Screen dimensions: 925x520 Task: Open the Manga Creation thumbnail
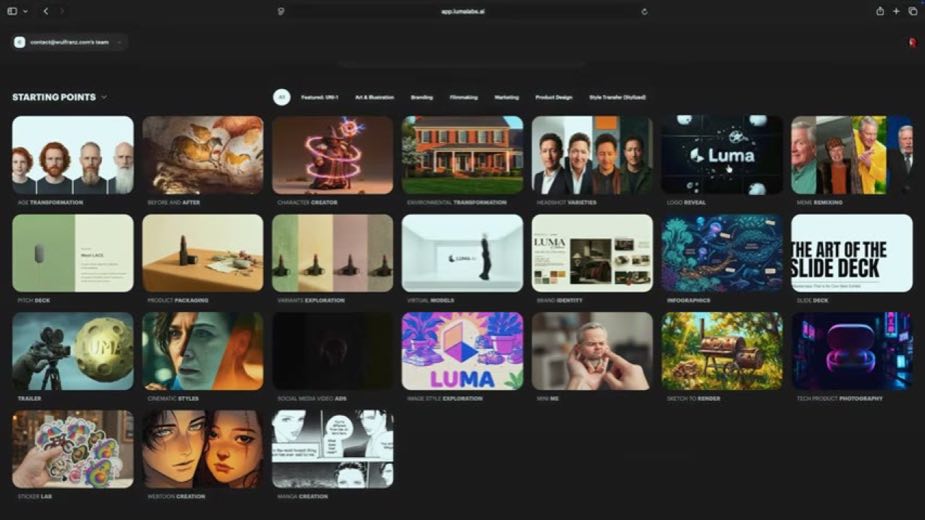333,449
